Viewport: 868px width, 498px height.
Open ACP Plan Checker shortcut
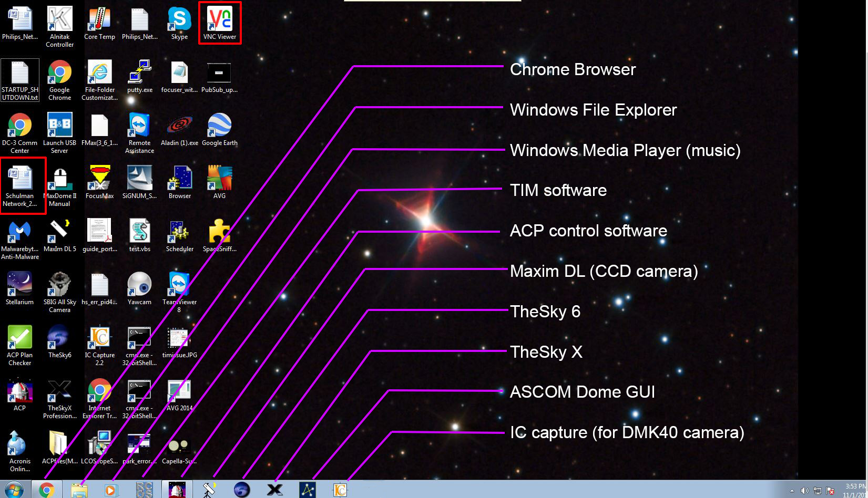pos(20,345)
